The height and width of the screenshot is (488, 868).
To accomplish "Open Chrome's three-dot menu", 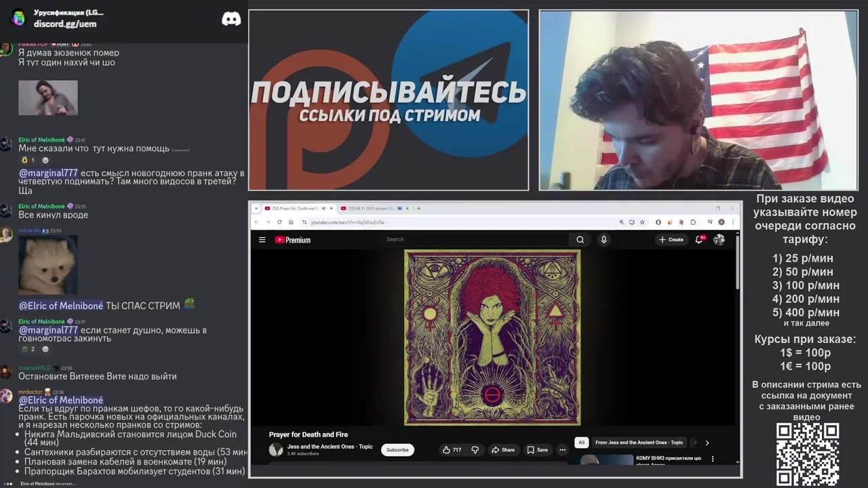I will pos(733,222).
